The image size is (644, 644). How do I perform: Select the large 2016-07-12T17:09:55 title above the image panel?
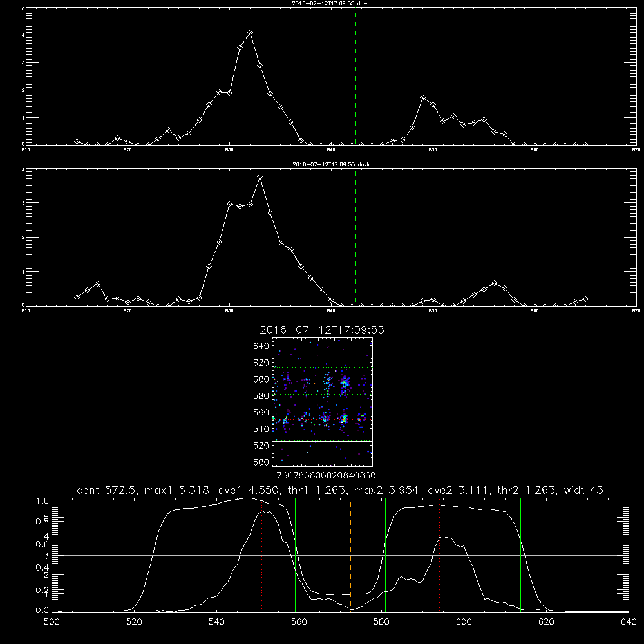point(322,330)
